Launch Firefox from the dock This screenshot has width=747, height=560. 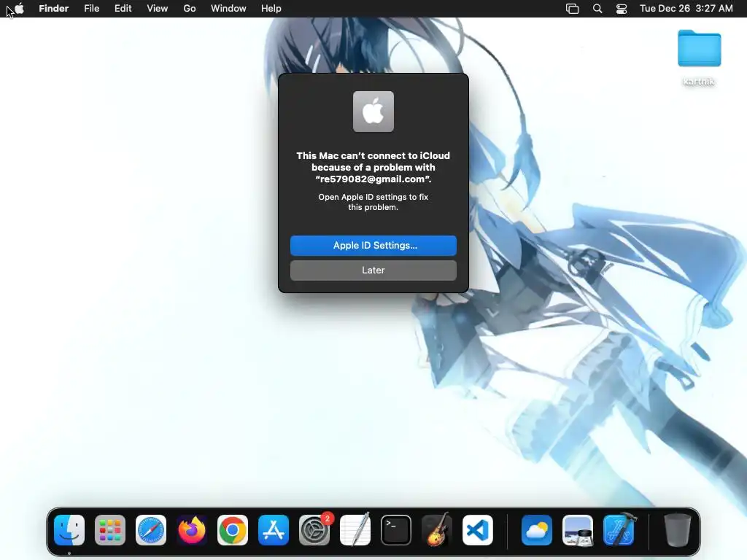click(192, 530)
